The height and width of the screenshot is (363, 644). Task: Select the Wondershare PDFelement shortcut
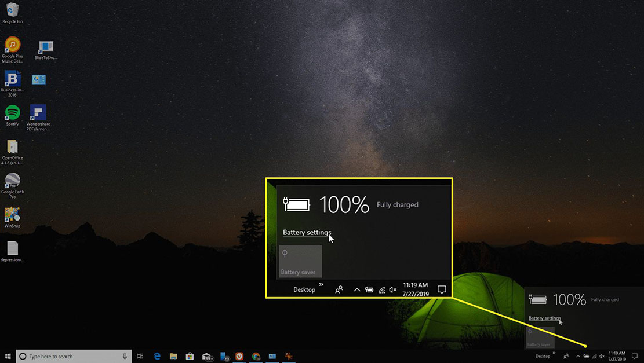(38, 118)
